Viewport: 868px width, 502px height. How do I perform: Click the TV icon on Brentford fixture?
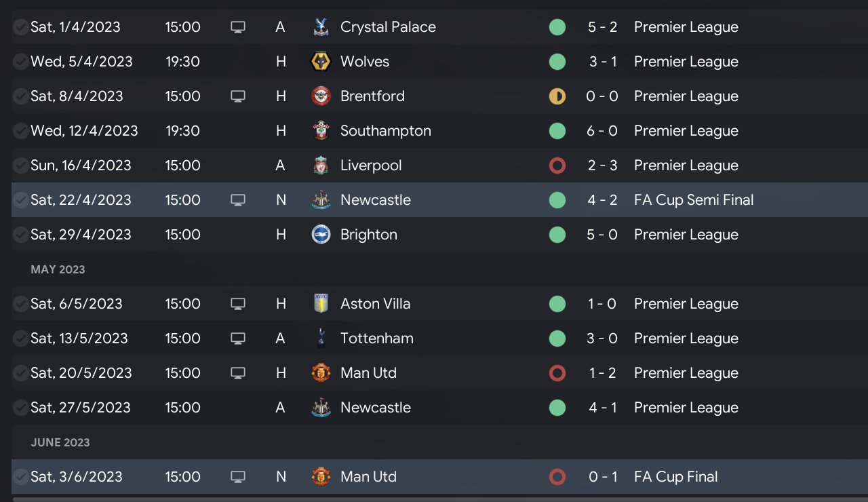pyautogui.click(x=237, y=96)
